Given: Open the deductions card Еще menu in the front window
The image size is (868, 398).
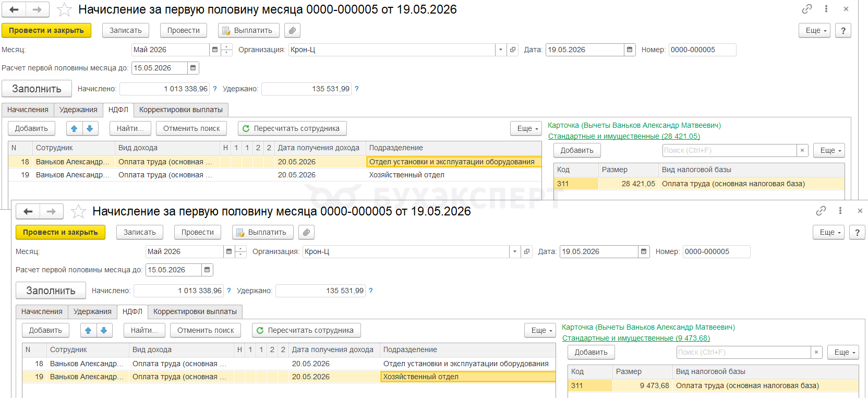Looking at the screenshot, I should pyautogui.click(x=843, y=352).
